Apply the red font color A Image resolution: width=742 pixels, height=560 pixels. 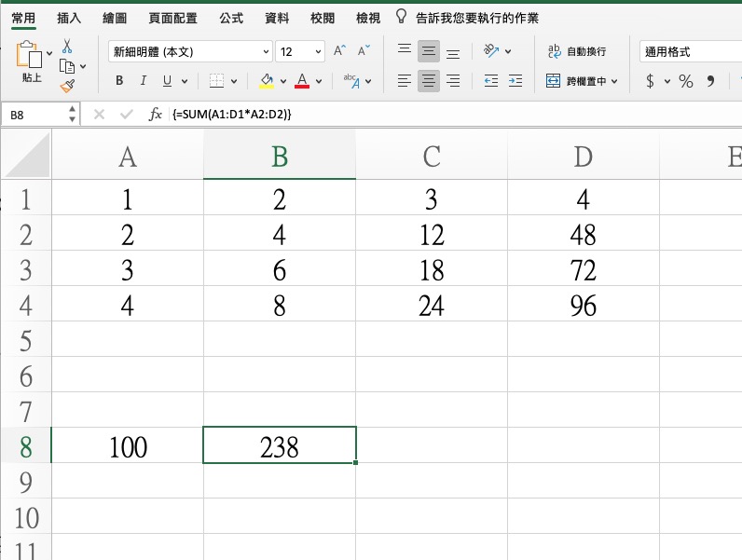302,81
